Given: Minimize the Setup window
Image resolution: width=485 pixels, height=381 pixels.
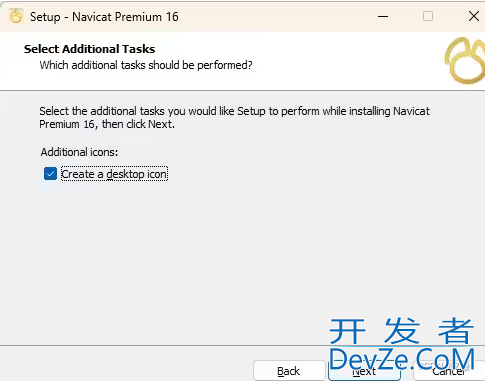Looking at the screenshot, I should [x=383, y=16].
